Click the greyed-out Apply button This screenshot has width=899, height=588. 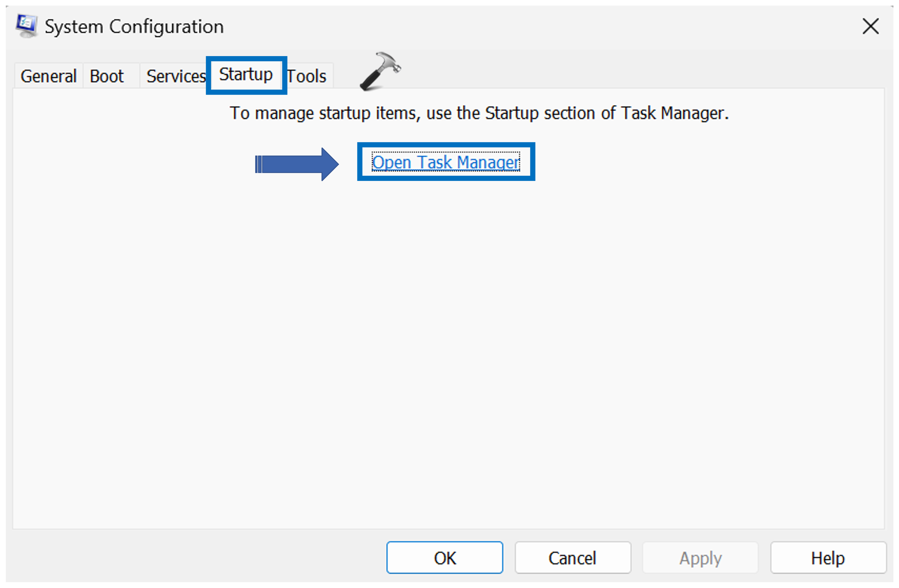(700, 558)
